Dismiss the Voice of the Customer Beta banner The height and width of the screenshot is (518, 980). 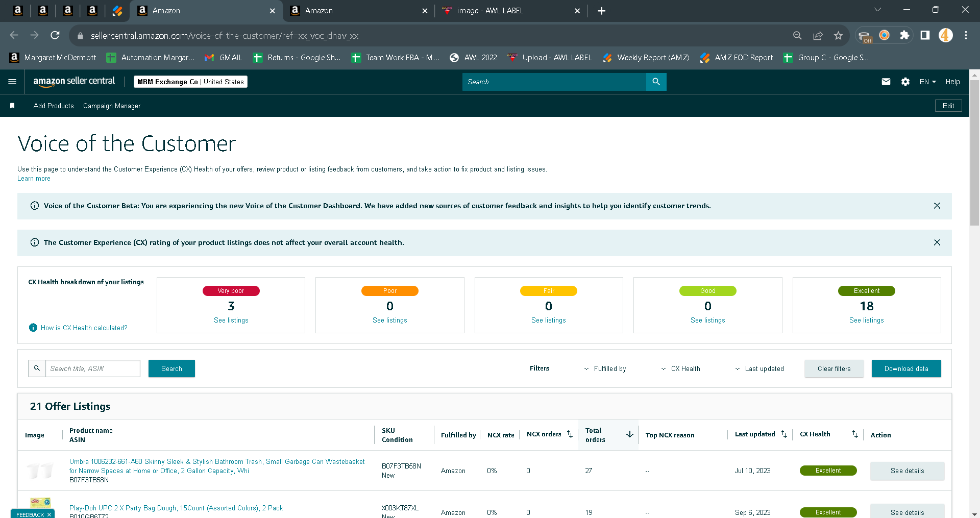[x=937, y=206]
